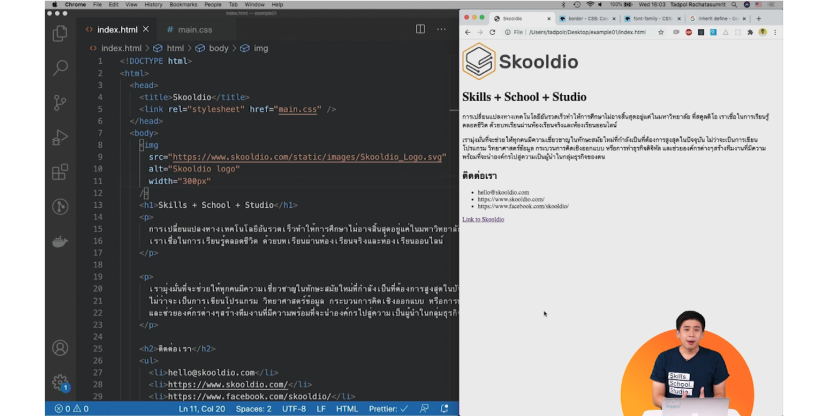Open the Apple menu
Screen dimensions: 827x416
[x=54, y=4]
